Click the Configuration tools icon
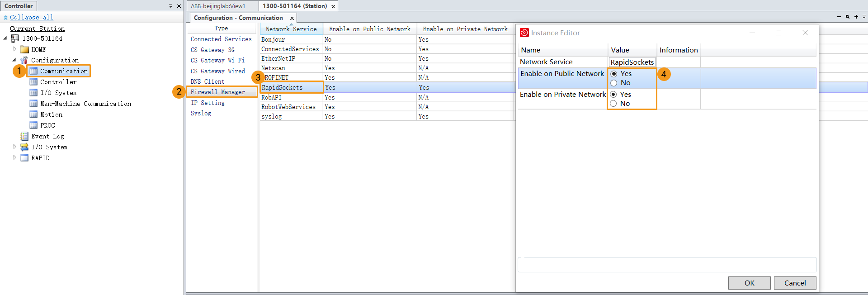Viewport: 868px width, 295px height. click(x=24, y=60)
